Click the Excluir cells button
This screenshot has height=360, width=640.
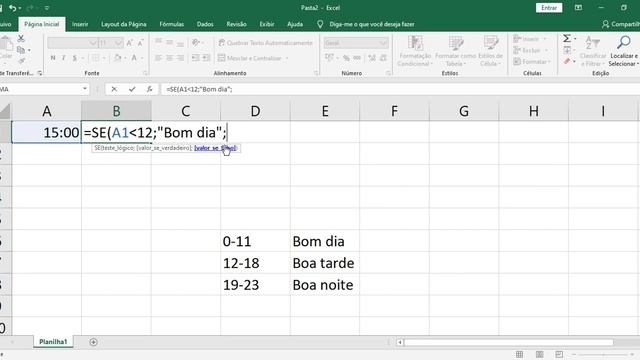530,50
